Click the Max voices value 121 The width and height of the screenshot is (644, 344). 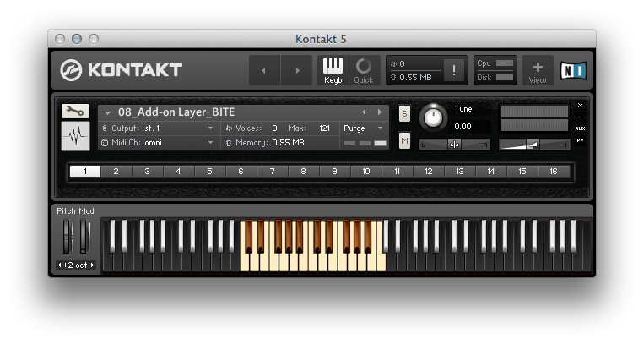click(324, 128)
